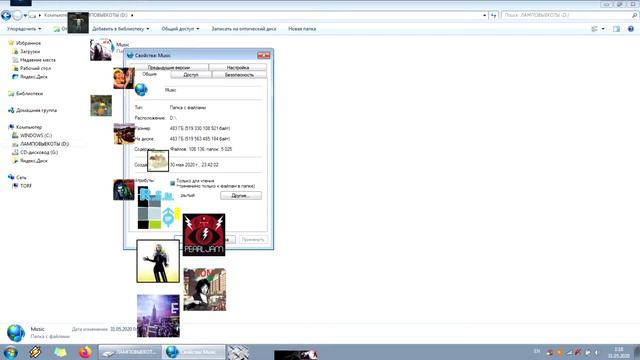Screen dimensions: 640x360
Task: Open the sticky notes taskbar icon
Action: 60,352
